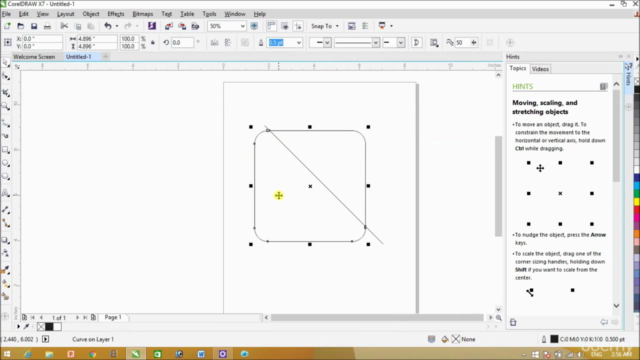640x360 pixels.
Task: Select the Color Eyedropper tool
Action: tap(6, 270)
